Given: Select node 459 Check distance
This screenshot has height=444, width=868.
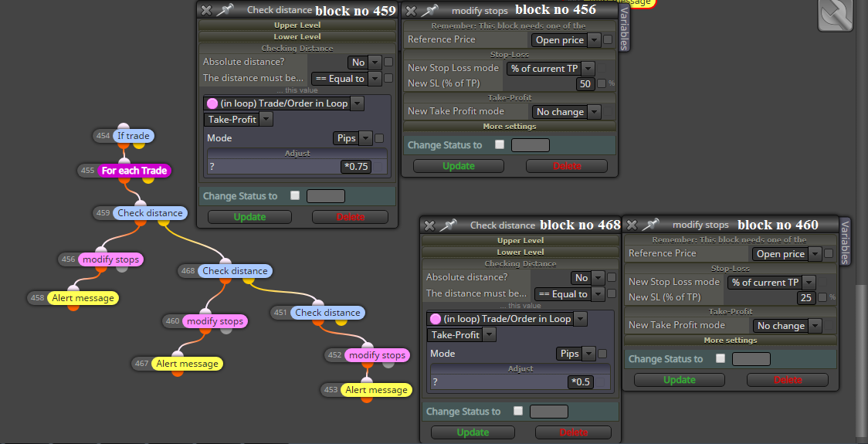Looking at the screenshot, I should (x=150, y=213).
